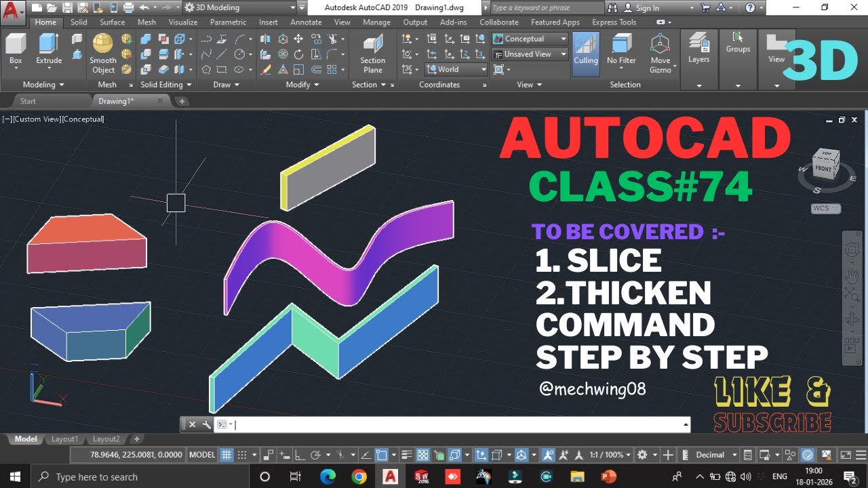
Task: Open the Customization menu icon in status bar
Action: coord(861,455)
